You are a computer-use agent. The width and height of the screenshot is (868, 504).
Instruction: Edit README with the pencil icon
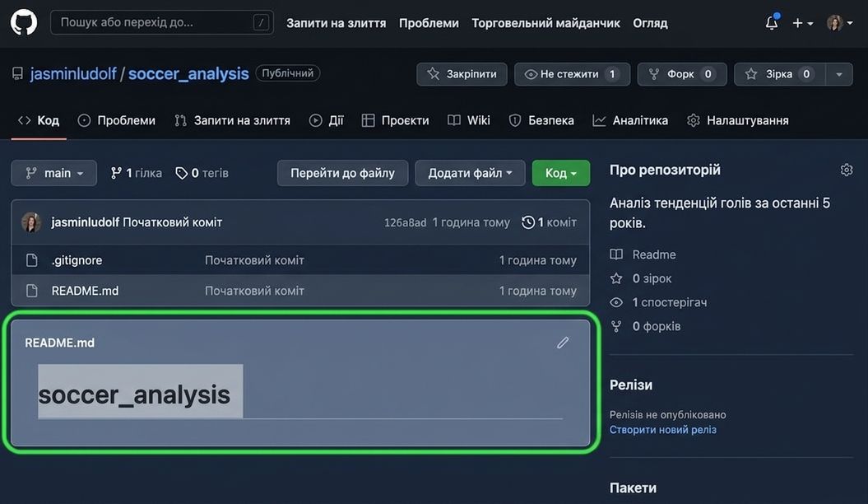(x=563, y=343)
